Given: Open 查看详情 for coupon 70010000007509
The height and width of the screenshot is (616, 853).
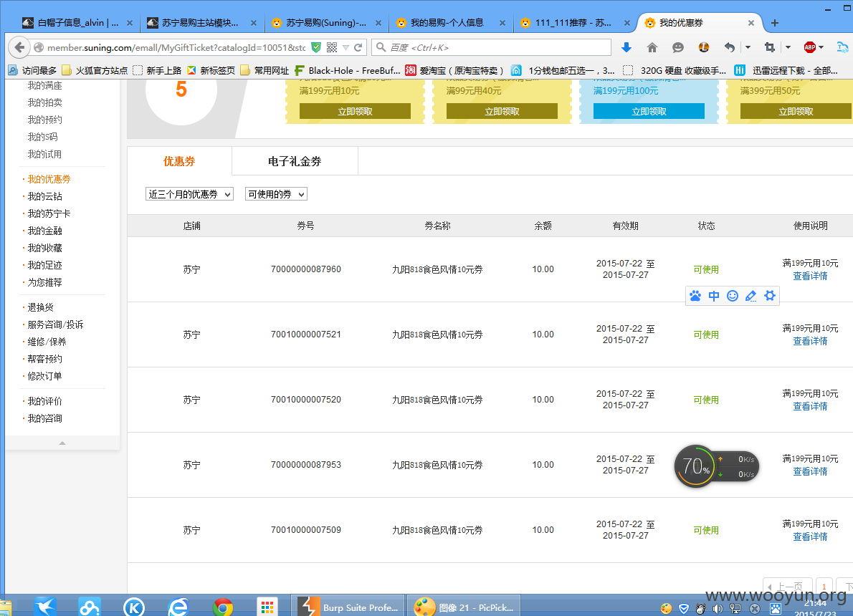Looking at the screenshot, I should coord(810,536).
